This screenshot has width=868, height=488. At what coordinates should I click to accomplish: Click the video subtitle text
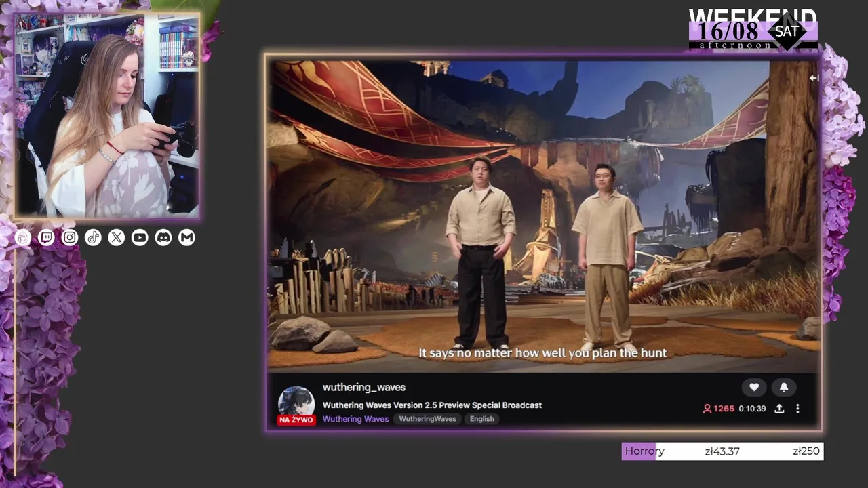[x=542, y=352]
